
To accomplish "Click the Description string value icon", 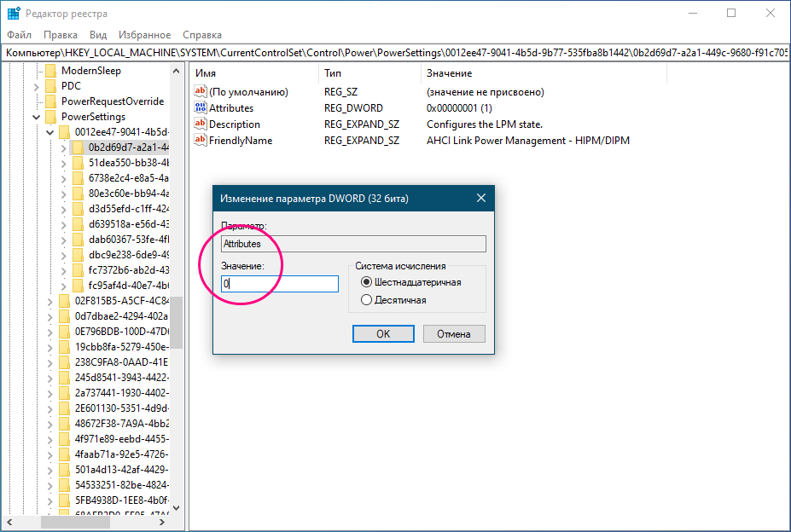I will (201, 124).
